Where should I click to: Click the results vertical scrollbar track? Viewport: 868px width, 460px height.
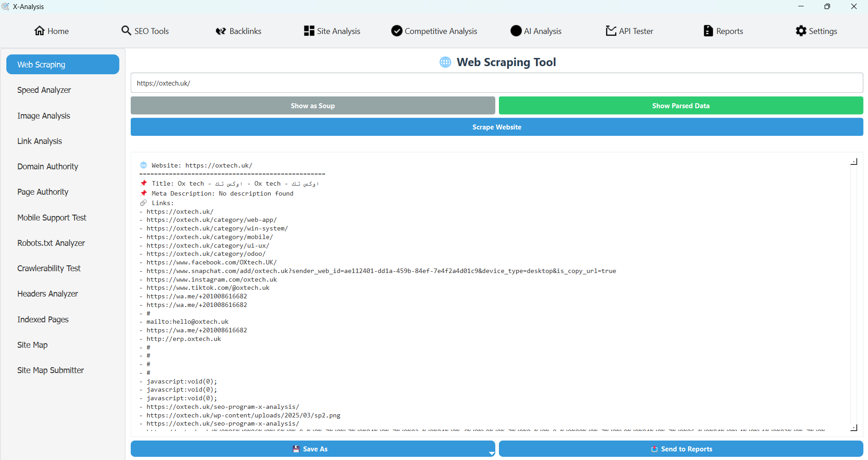pos(854,294)
